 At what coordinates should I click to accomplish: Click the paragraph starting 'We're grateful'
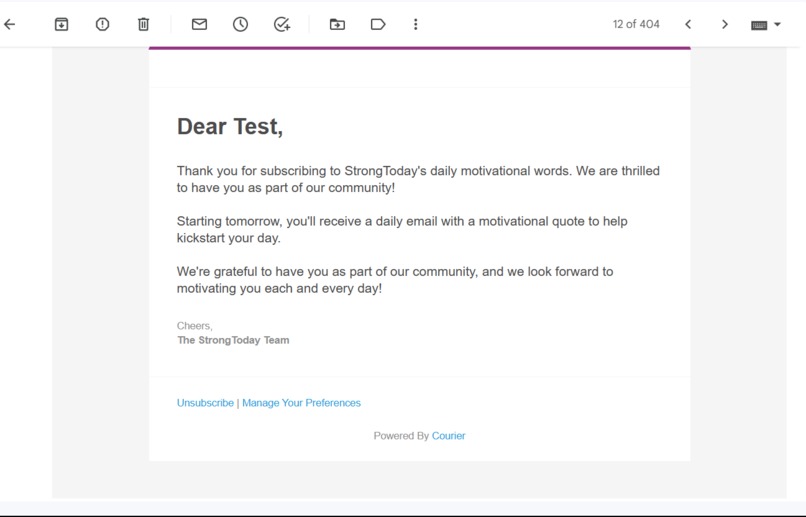pyautogui.click(x=395, y=280)
